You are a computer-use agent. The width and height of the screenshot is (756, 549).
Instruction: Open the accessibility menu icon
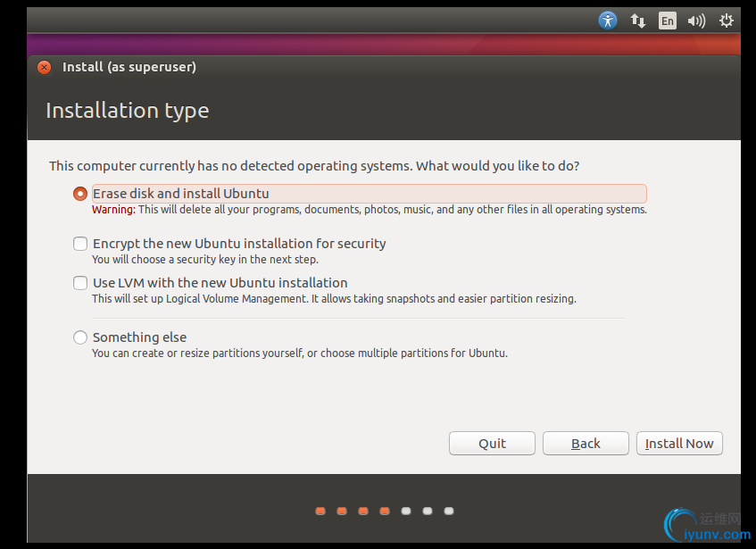pos(608,21)
